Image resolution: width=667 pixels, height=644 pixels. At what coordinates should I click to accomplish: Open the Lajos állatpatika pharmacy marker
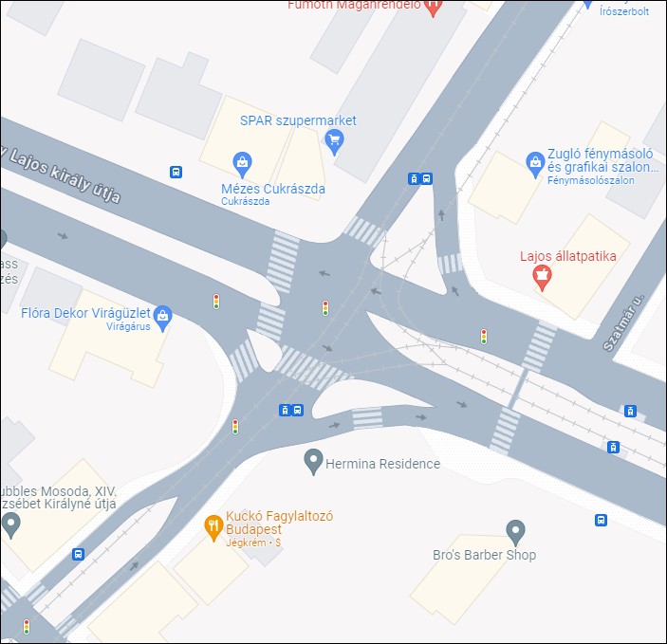(542, 277)
